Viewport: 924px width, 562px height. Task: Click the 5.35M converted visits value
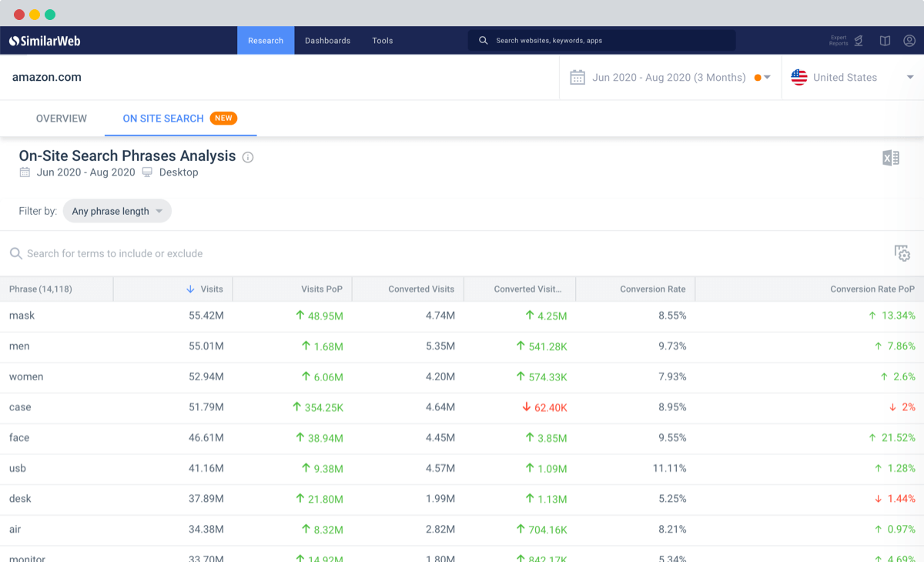(440, 346)
